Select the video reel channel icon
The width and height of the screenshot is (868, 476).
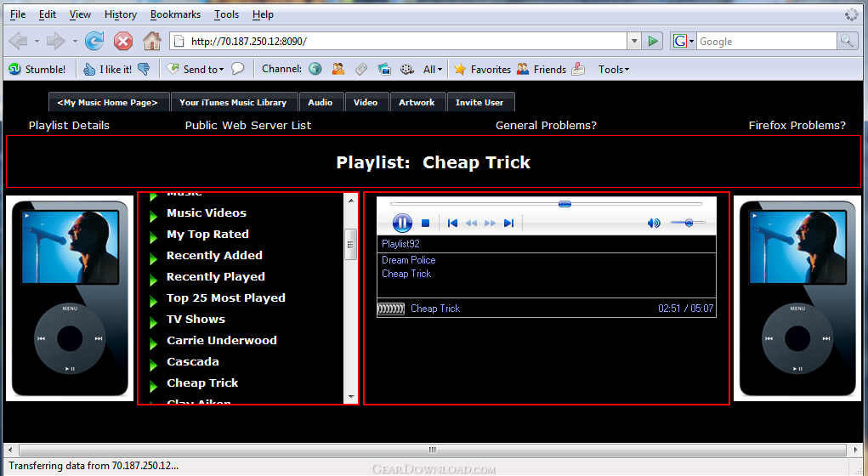[x=407, y=69]
